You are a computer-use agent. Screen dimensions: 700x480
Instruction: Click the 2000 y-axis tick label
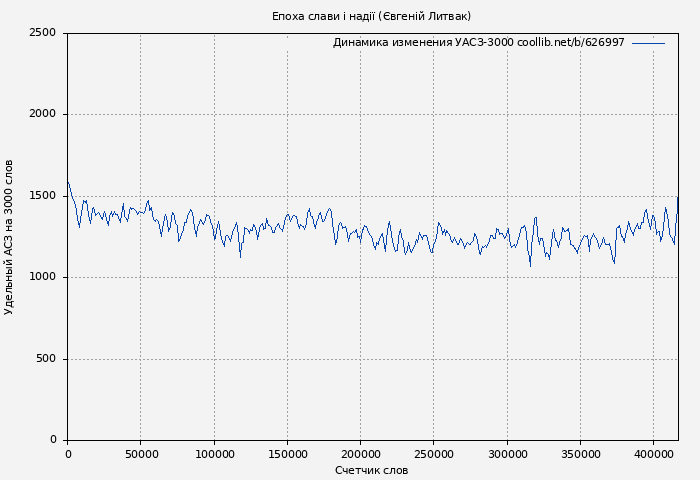coord(42,114)
